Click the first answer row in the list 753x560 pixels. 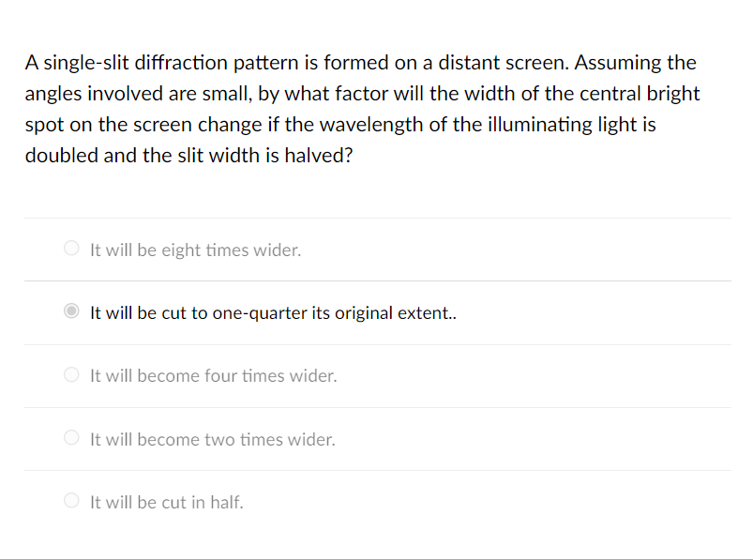(x=375, y=249)
